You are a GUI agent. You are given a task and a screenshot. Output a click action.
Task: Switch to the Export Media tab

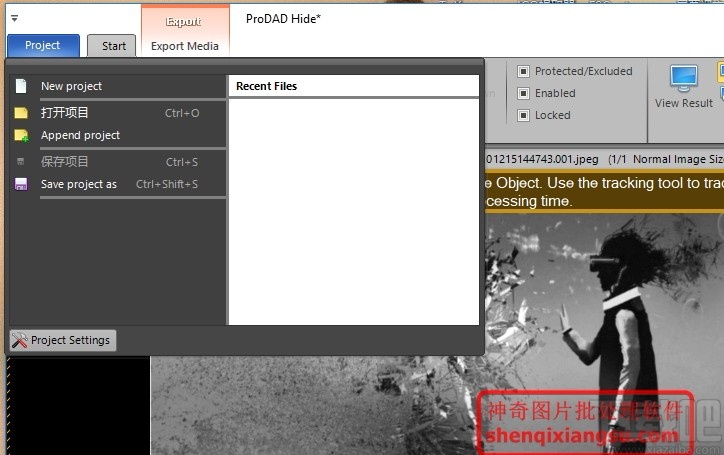coord(185,46)
